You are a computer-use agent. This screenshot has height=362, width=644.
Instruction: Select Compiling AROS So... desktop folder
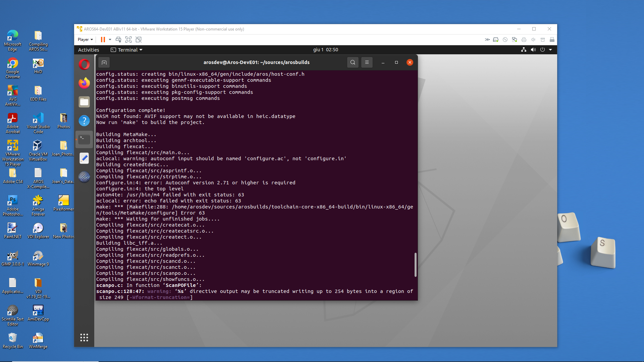click(x=38, y=41)
